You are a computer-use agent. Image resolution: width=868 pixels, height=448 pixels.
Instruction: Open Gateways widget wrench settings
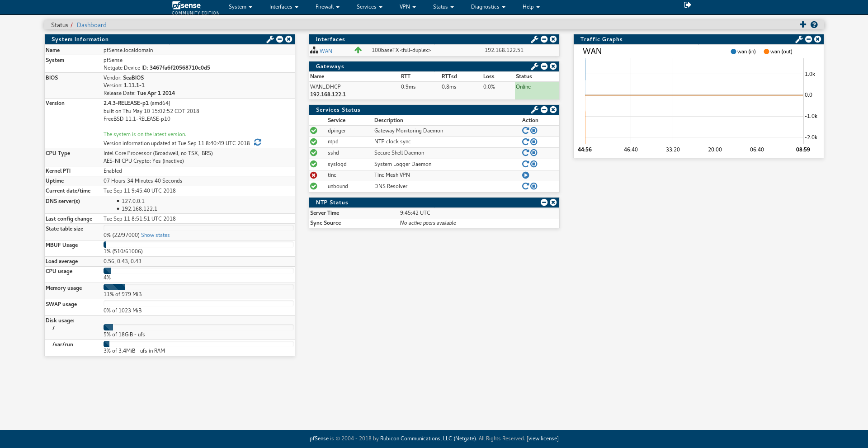tap(534, 66)
